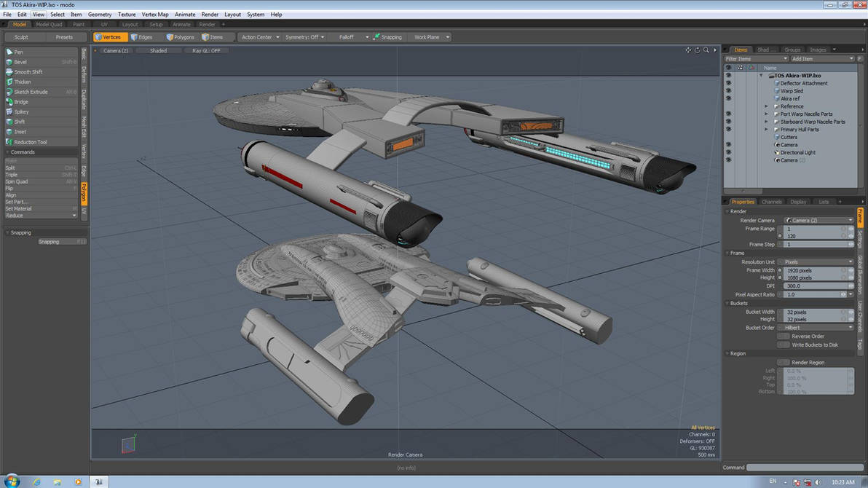Click the volume icon in system tray
868x488 pixels.
(818, 482)
